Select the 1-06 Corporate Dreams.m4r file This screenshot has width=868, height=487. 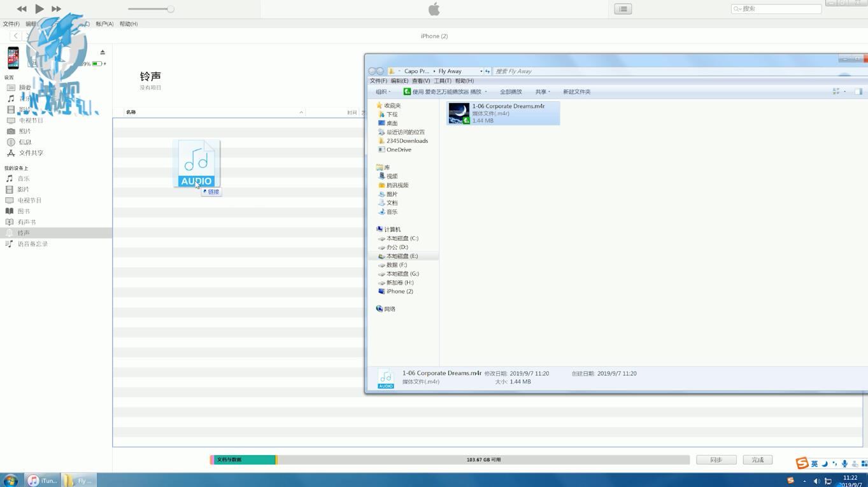pos(503,113)
